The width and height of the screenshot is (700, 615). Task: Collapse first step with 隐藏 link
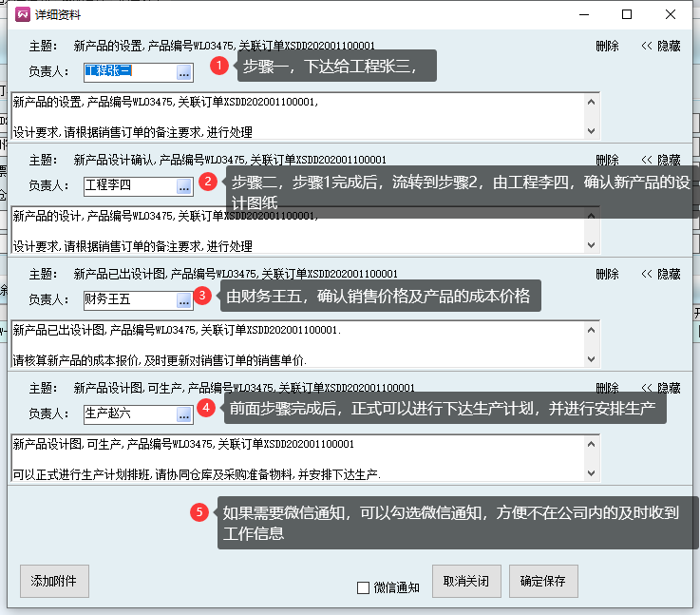tap(661, 46)
